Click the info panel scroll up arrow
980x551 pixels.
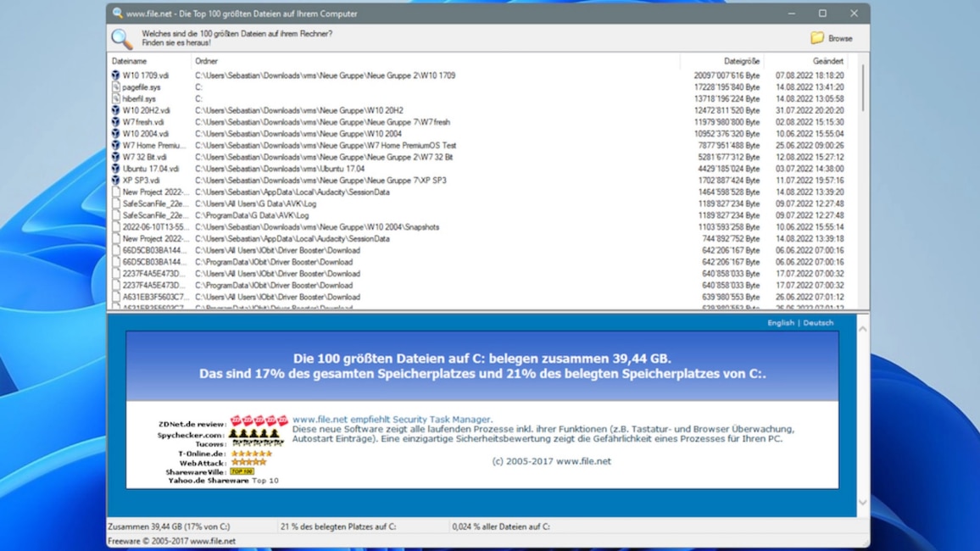tap(862, 329)
